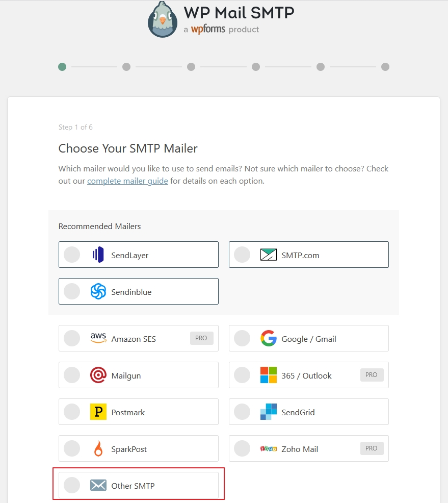Click the PRO badge on 365 / Outlook
This screenshot has width=448, height=503.
(372, 375)
